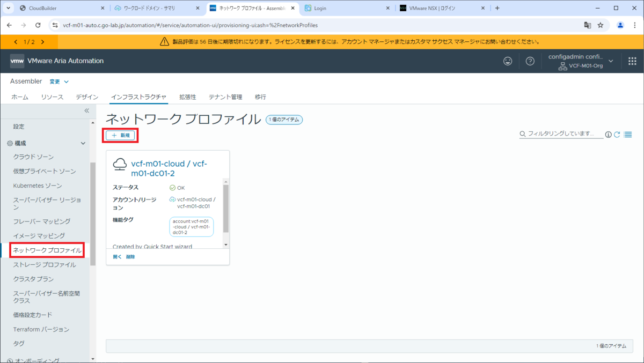Viewport: 644px width, 363px height.
Task: Switch to list view icon
Action: coord(628,135)
